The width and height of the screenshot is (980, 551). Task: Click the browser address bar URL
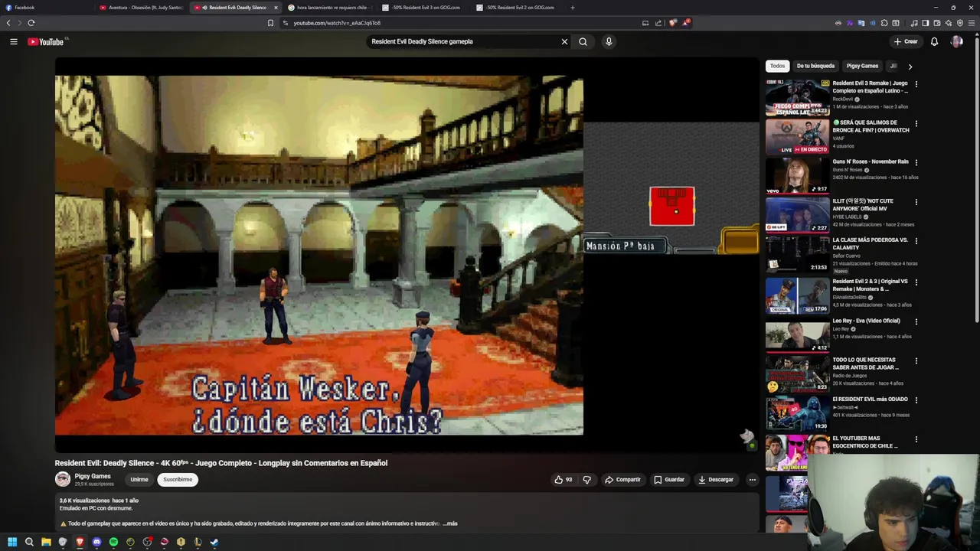click(x=337, y=23)
